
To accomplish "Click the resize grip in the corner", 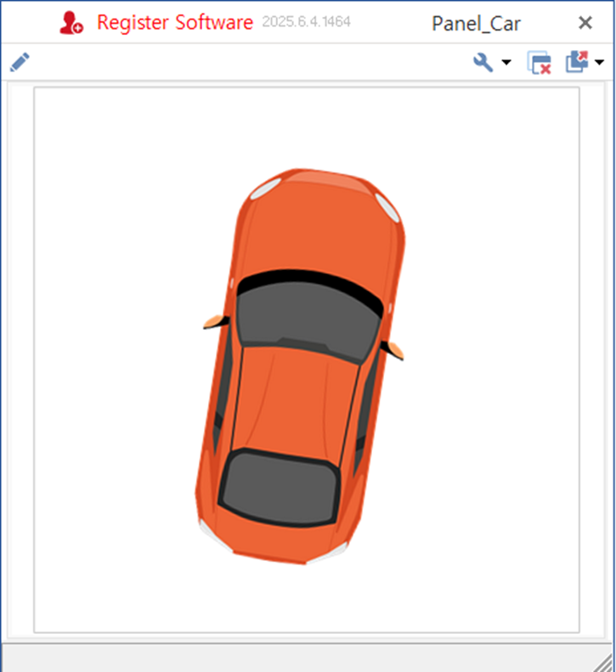I will click(x=603, y=663).
